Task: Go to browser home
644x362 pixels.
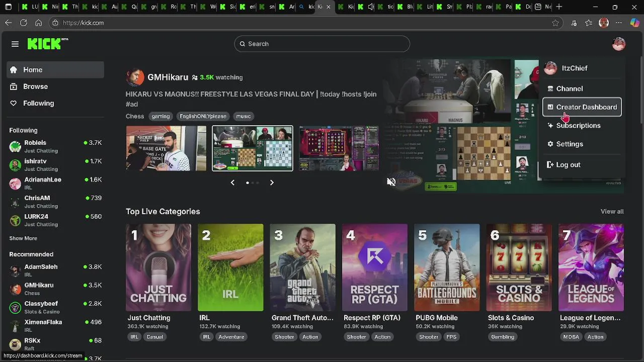Action: pos(38,23)
